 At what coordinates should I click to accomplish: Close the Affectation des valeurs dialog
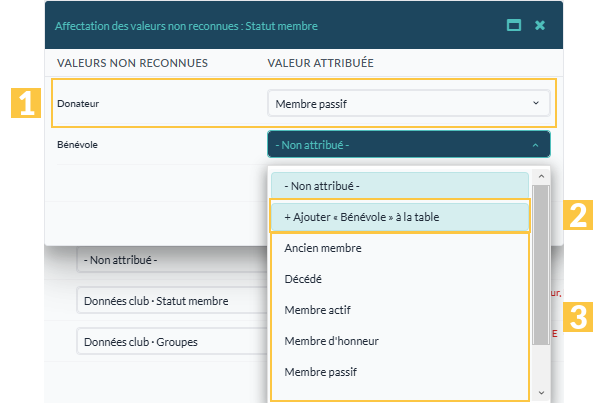tap(540, 25)
